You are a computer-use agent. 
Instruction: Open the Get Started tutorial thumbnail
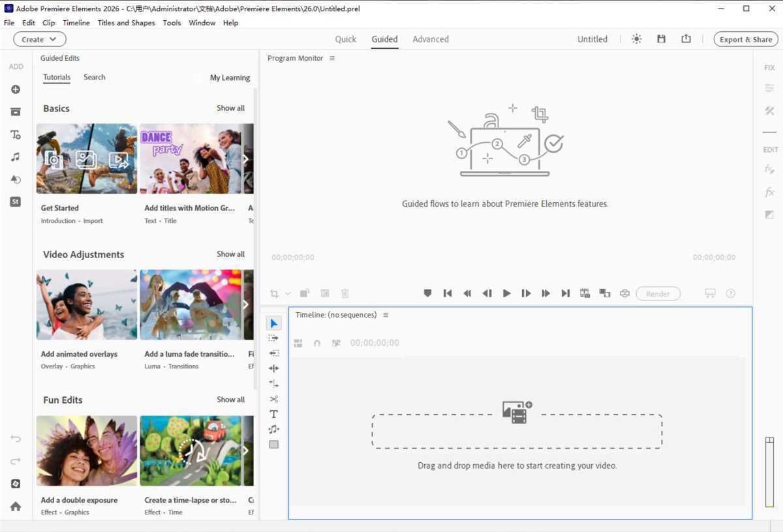click(x=87, y=159)
